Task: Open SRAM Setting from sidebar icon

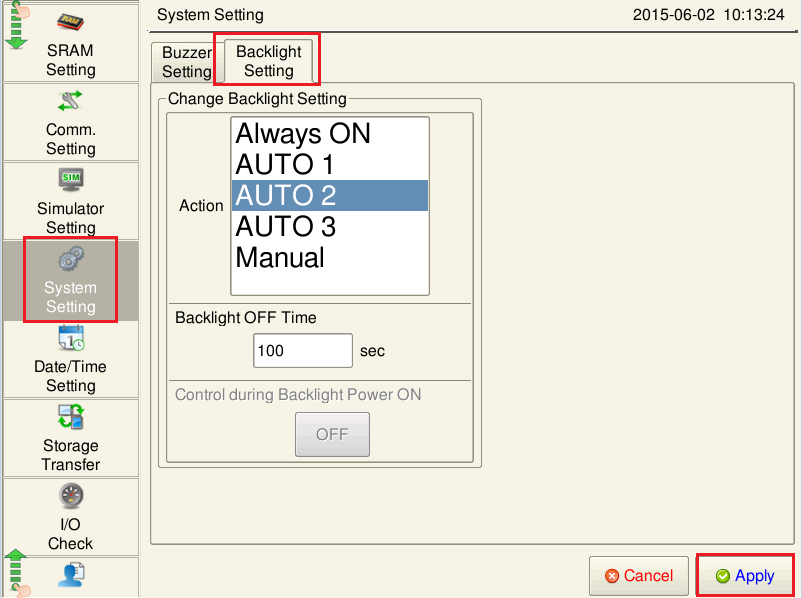Action: point(70,20)
